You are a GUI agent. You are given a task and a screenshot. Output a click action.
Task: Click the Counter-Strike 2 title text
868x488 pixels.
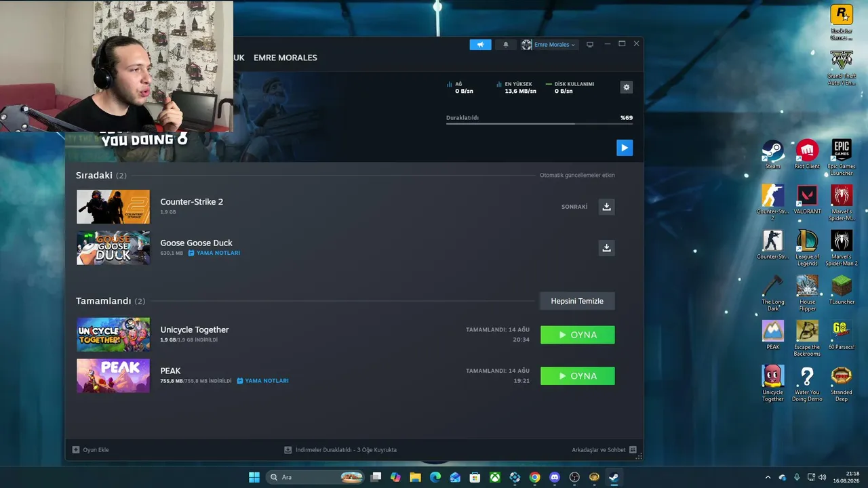coord(192,202)
